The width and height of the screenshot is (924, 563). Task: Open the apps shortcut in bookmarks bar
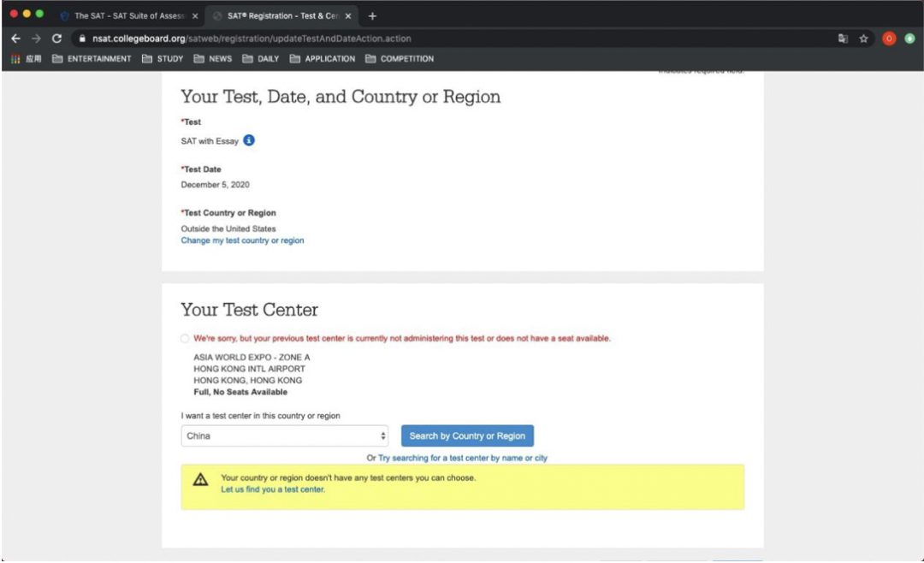[26, 58]
